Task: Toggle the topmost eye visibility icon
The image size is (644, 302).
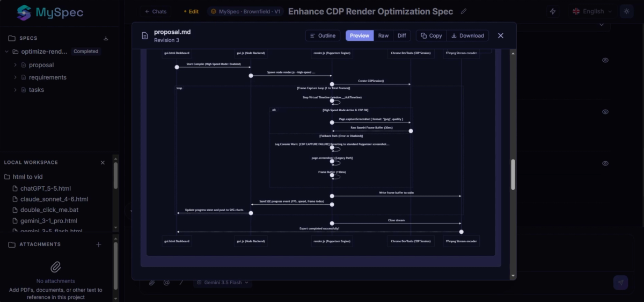Action: [605, 60]
